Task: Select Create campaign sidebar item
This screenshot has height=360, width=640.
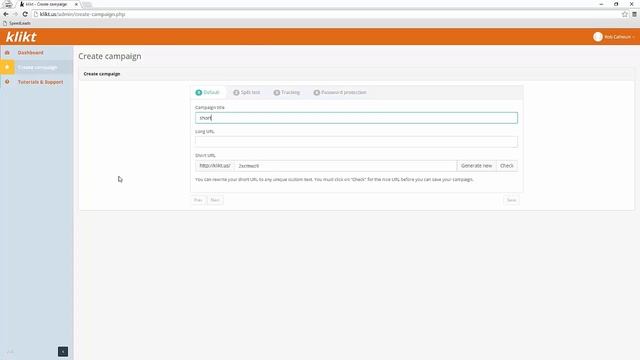Action: (37, 67)
